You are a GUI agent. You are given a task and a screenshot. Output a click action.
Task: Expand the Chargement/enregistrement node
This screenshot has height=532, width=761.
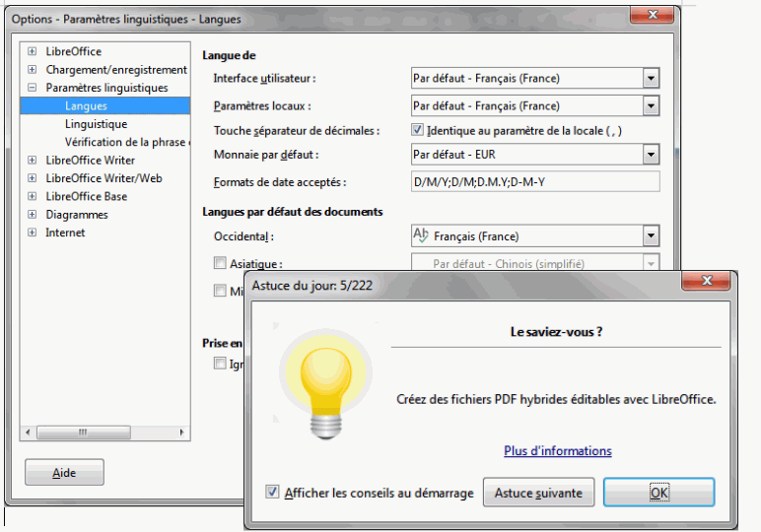click(x=32, y=69)
